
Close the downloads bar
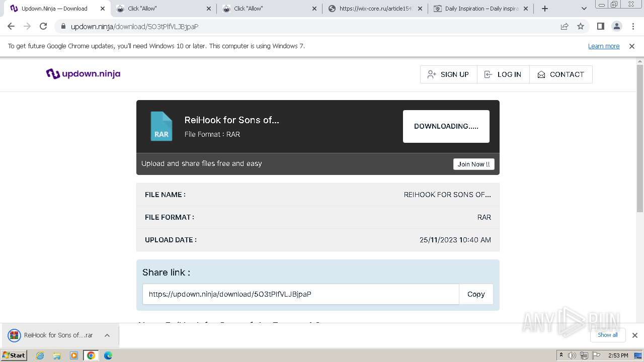click(x=634, y=335)
